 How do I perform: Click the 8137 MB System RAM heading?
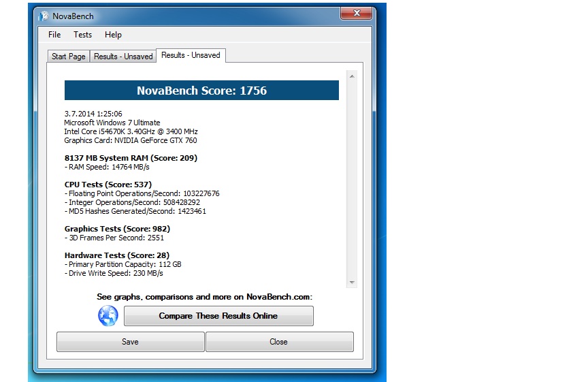(131, 158)
